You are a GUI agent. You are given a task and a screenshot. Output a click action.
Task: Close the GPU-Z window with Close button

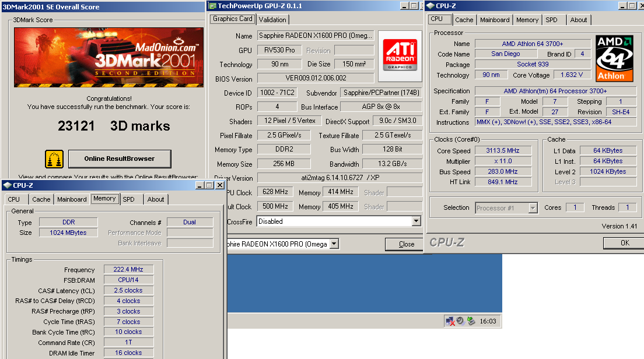click(404, 244)
